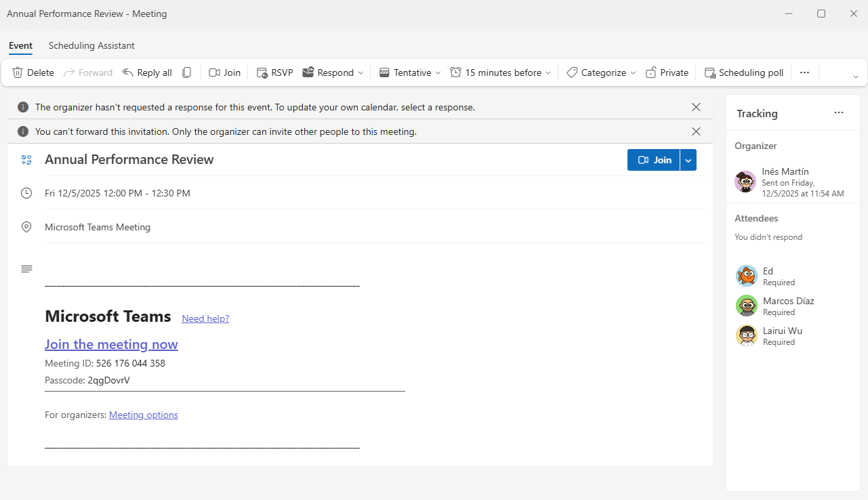Open the Tentative show-as dropdown
This screenshot has width=868, height=500.
(438, 72)
